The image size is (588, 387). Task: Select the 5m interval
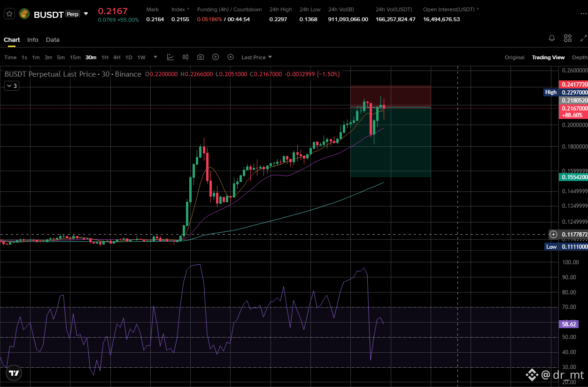coord(61,57)
